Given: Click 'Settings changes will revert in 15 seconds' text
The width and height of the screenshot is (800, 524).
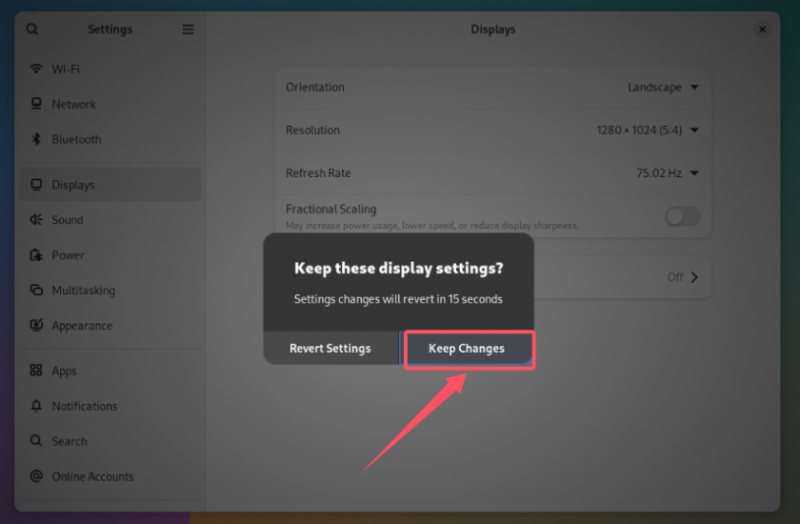Looking at the screenshot, I should pos(398,299).
